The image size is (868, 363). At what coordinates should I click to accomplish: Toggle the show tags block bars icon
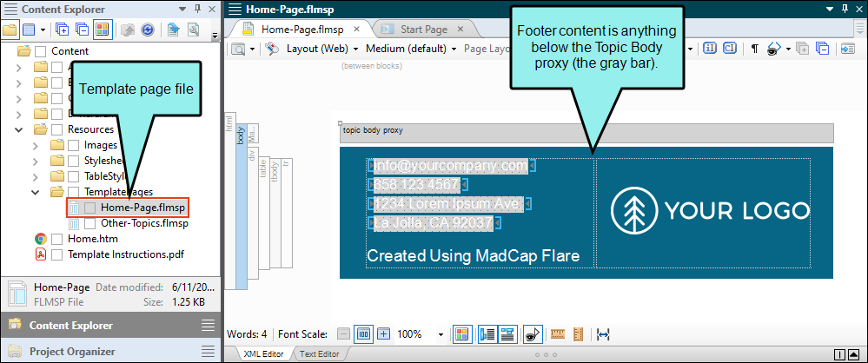pos(487,334)
